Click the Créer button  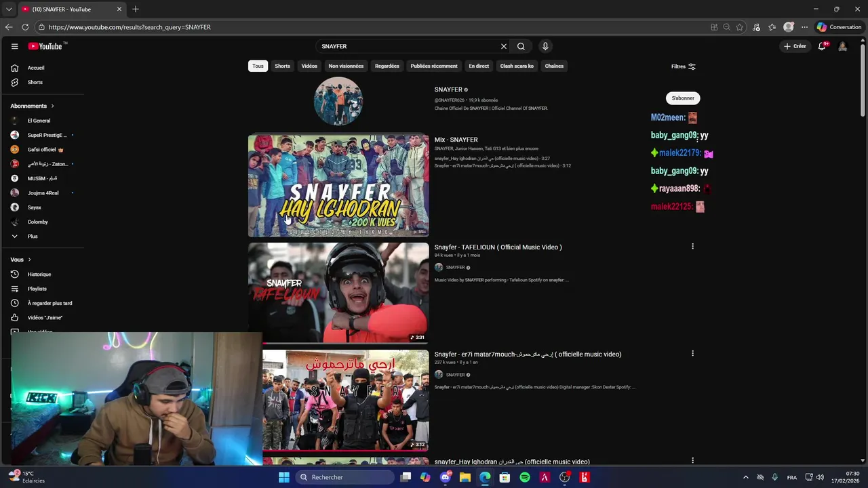tap(795, 46)
